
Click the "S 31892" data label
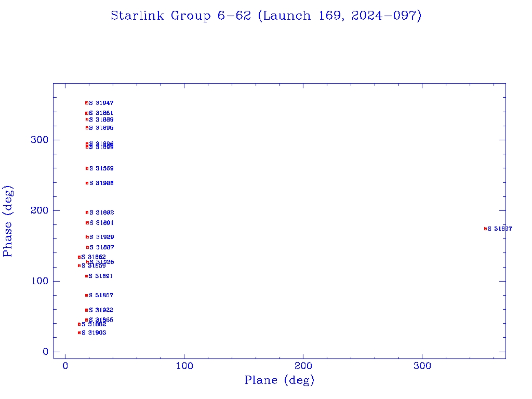click(x=101, y=212)
